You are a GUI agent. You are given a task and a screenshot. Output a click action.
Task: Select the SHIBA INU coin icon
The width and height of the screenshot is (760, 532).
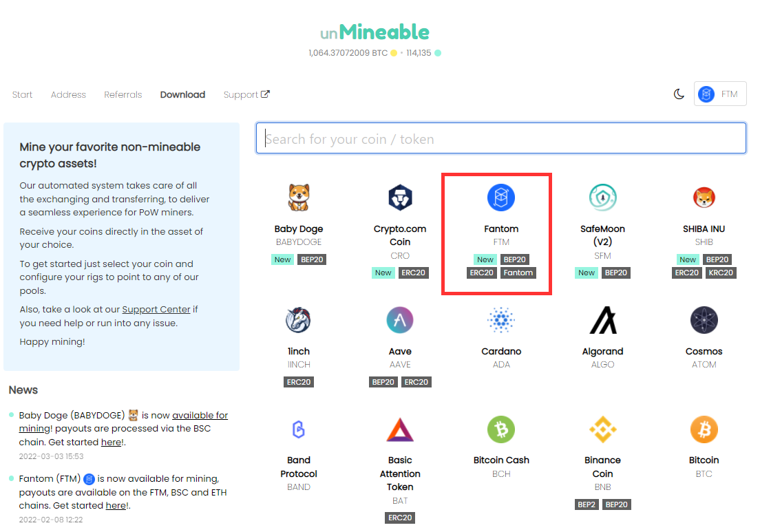coord(704,198)
